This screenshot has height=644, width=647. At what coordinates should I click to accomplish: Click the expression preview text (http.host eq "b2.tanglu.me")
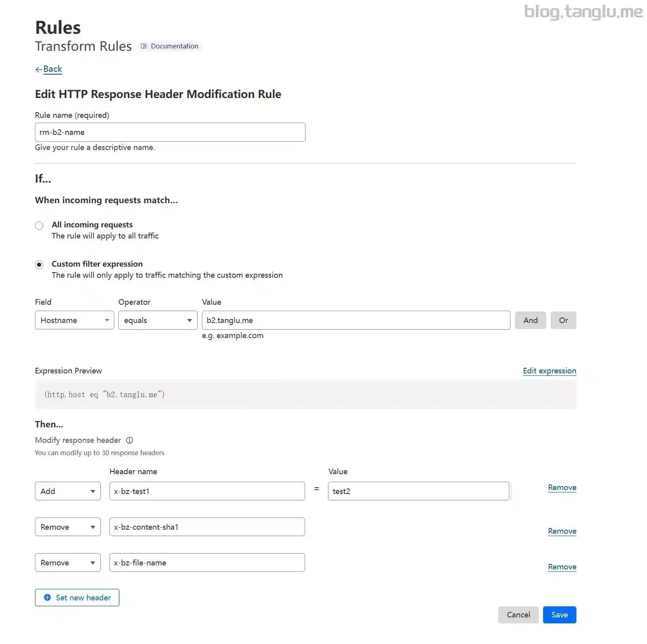[x=104, y=394]
